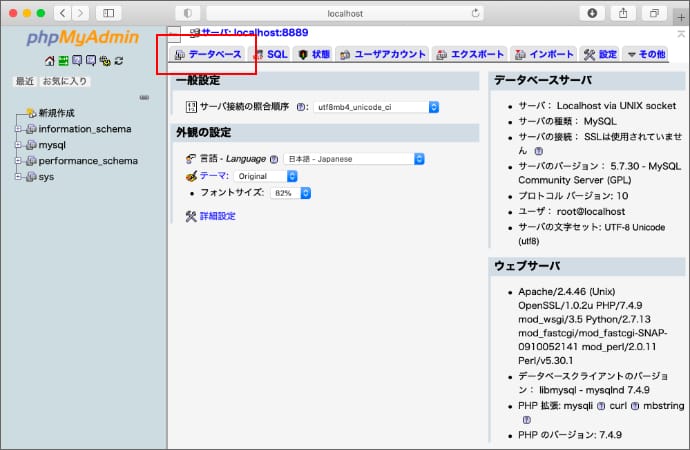
Task: Open the utf8mb4_unicode_ci collation dropdown
Action: [376, 106]
